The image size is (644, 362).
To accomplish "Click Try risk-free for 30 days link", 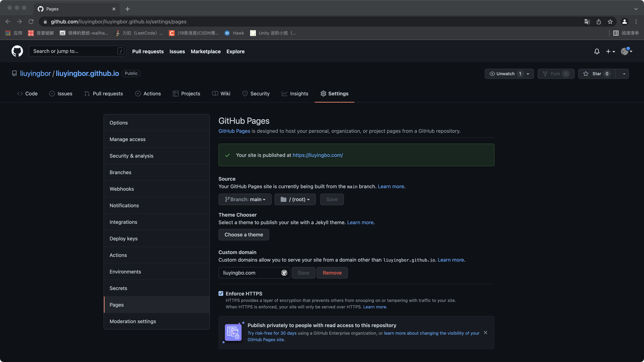I will (272, 333).
